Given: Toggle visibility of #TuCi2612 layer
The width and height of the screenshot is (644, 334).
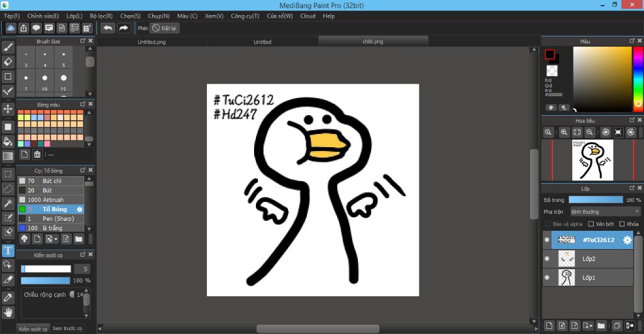Looking at the screenshot, I should coord(547,240).
